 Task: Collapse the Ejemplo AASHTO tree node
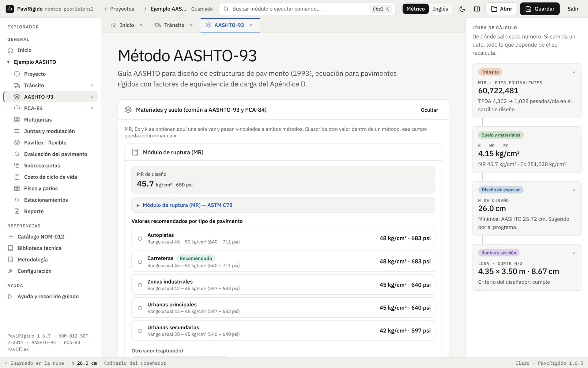pos(8,62)
